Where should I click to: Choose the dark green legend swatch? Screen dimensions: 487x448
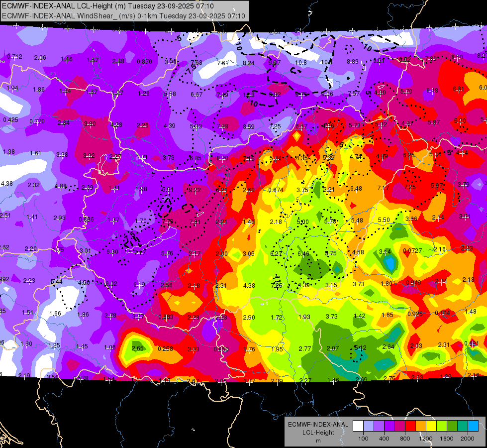click(452, 426)
